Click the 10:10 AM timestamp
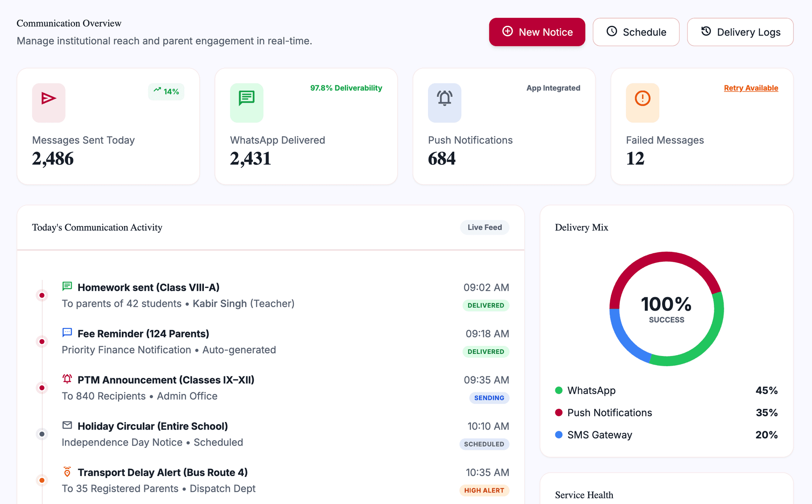Image resolution: width=812 pixels, height=504 pixels. point(488,426)
